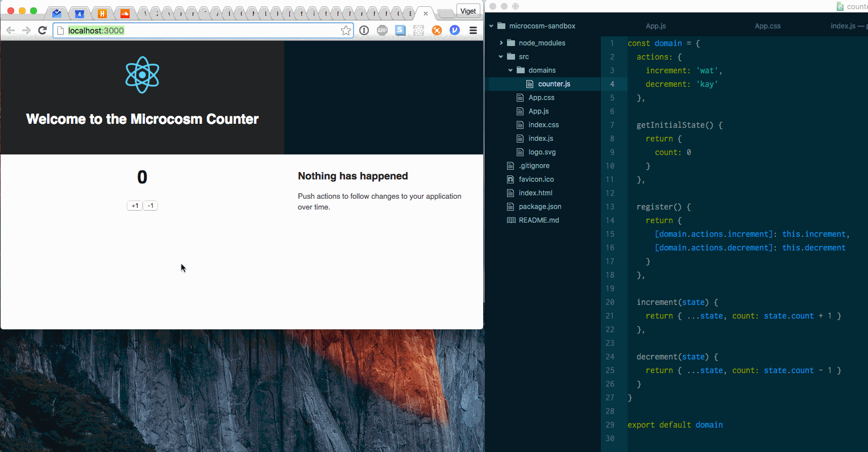Open README.md in the file tree

[x=539, y=220]
